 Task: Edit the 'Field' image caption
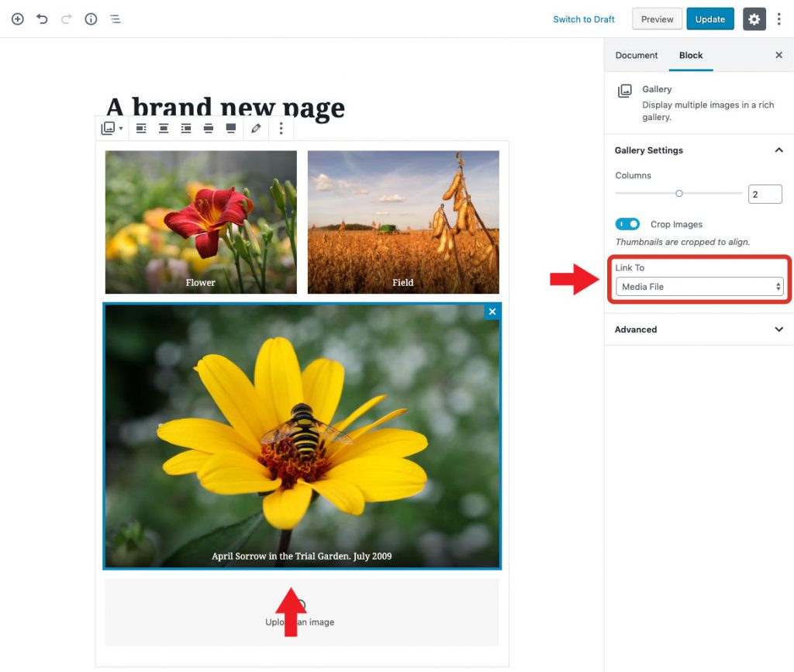click(403, 282)
